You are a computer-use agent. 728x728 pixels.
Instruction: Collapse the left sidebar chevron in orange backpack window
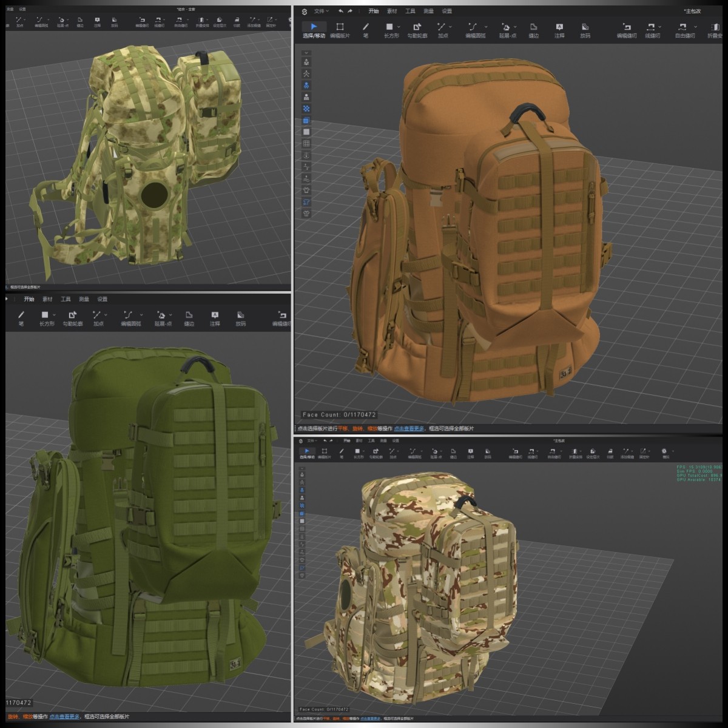pos(306,53)
